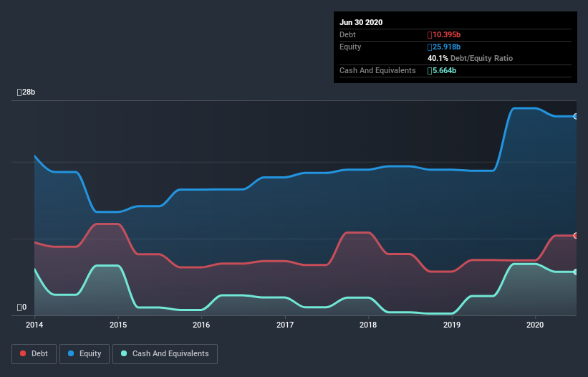Click the blue Equity legend dot
The height and width of the screenshot is (377, 588).
pyautogui.click(x=71, y=353)
